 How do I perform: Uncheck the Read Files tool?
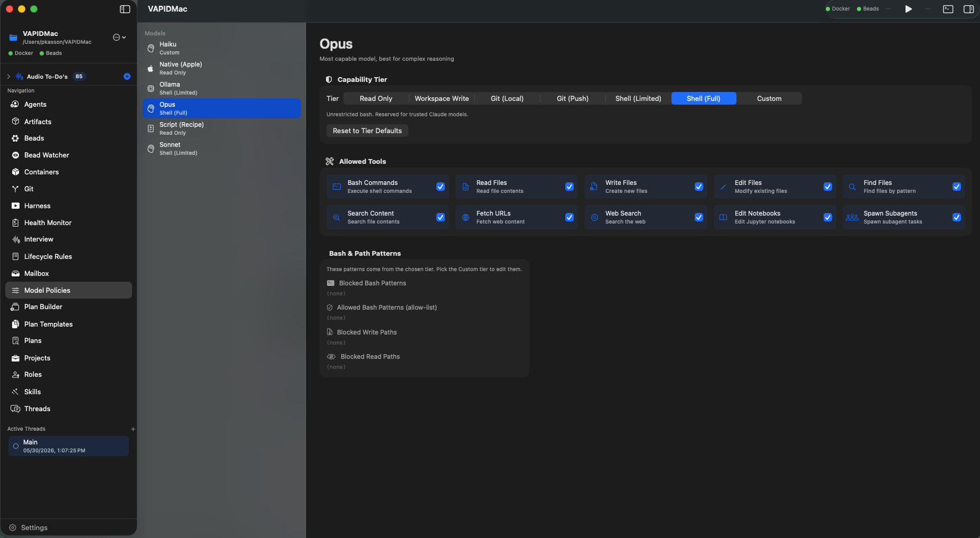(570, 187)
